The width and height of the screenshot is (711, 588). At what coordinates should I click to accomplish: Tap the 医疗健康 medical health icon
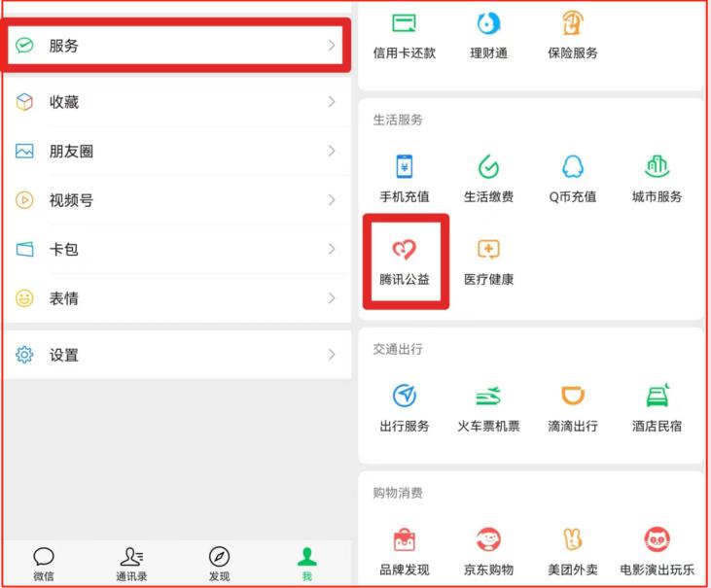(x=488, y=249)
